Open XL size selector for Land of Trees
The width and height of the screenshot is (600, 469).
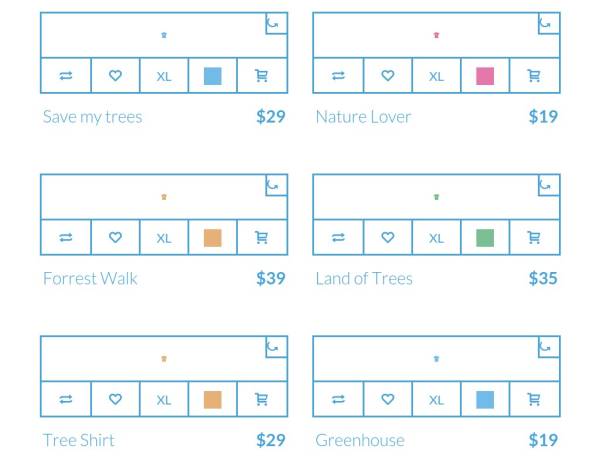coord(436,238)
